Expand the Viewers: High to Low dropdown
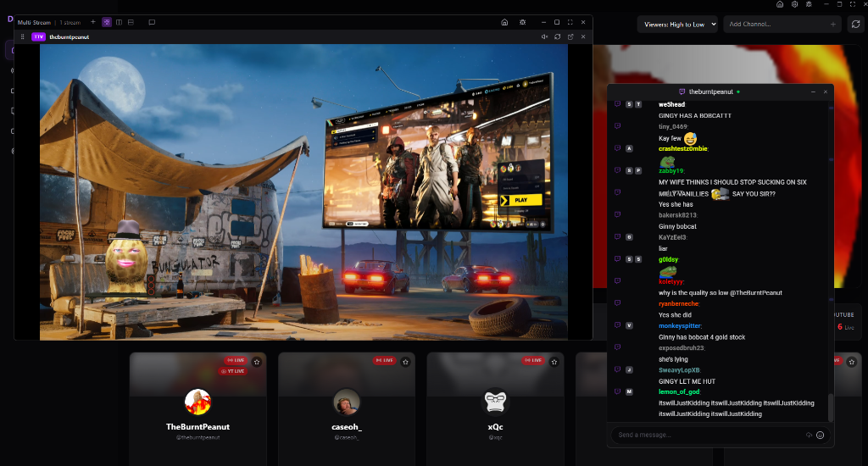868x466 pixels. coord(677,25)
